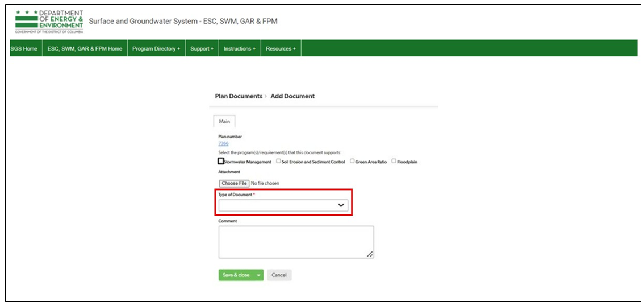Click the Plan Documents breadcrumb link
Image resolution: width=644 pixels, height=306 pixels.
(x=239, y=96)
